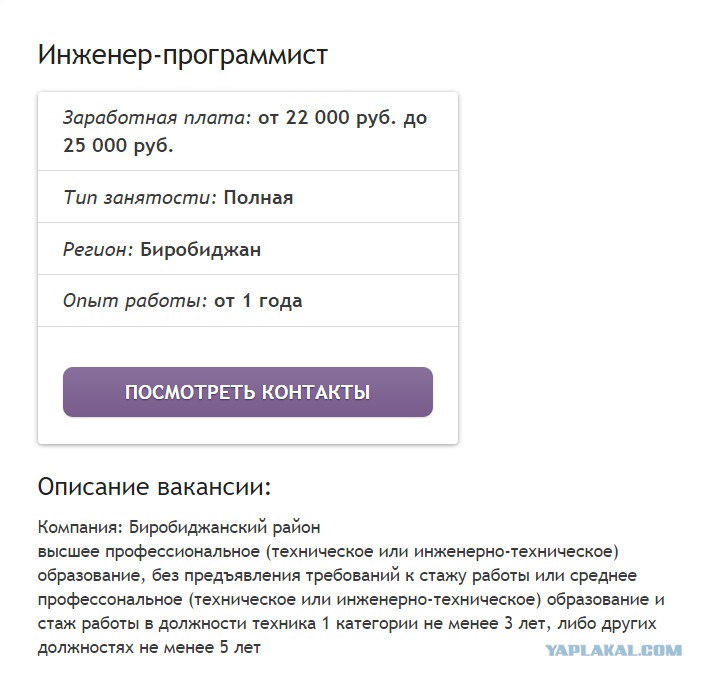Select the Регион label
This screenshot has height=680, width=708.
pyautogui.click(x=98, y=249)
